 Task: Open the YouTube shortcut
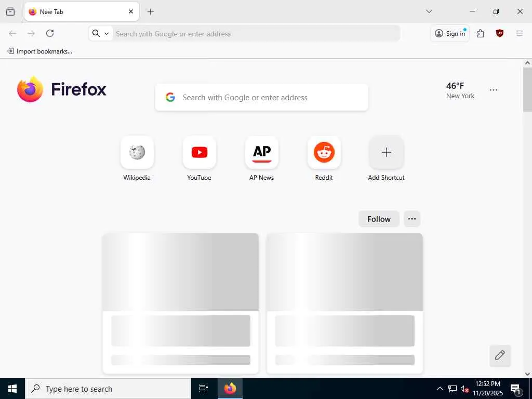tap(199, 159)
